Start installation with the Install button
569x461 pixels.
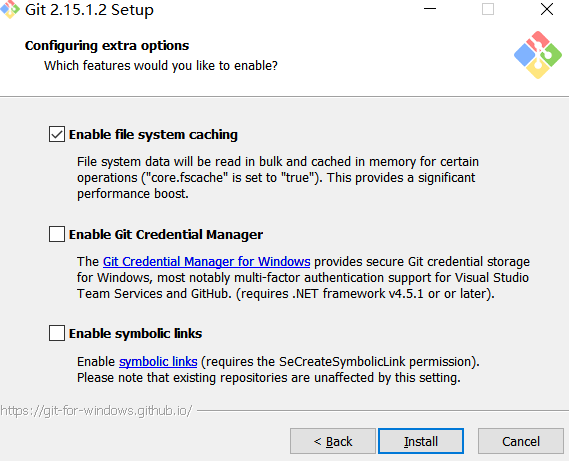pyautogui.click(x=421, y=441)
